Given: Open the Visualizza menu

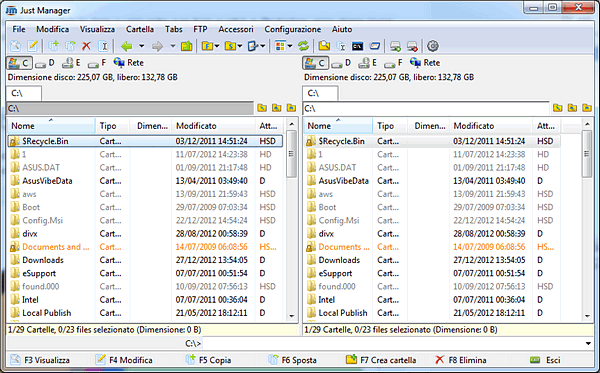Looking at the screenshot, I should (97, 29).
